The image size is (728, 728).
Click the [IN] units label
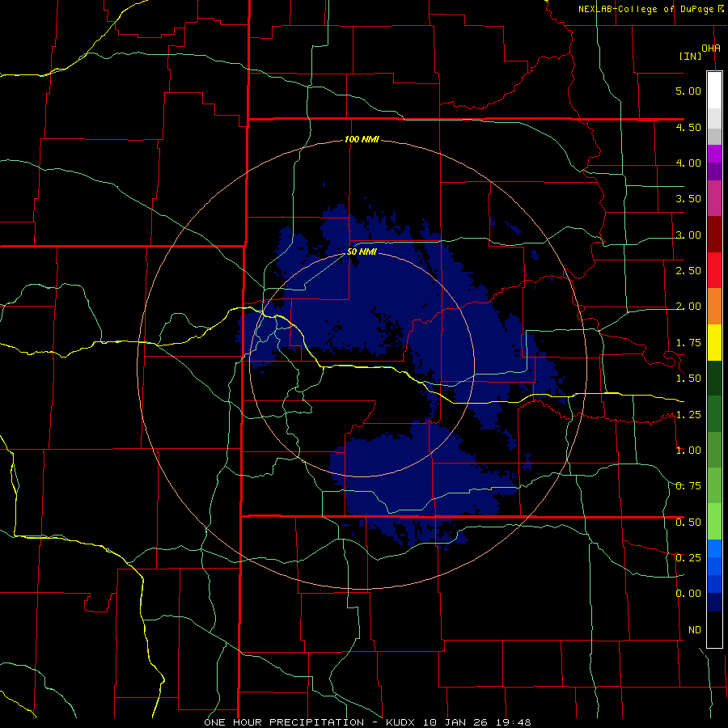691,56
